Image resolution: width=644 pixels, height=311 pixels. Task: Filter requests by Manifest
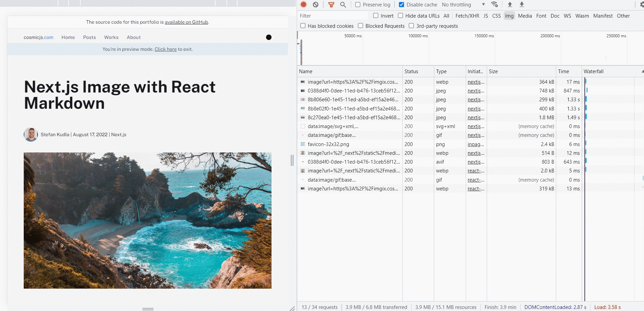coord(603,16)
